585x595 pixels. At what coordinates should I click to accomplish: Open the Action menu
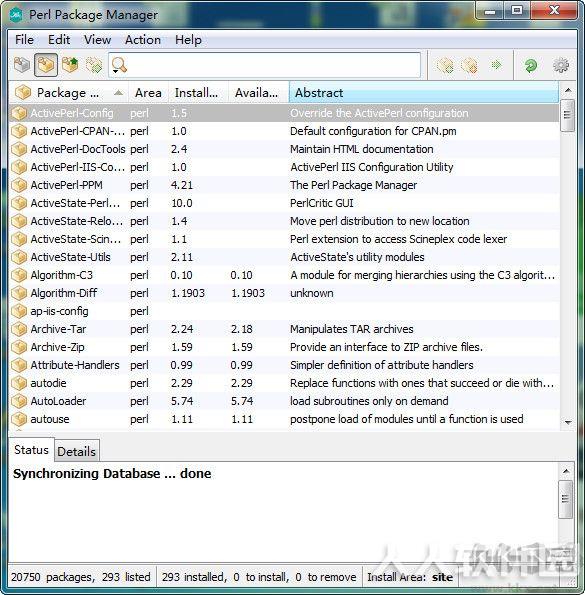[143, 40]
